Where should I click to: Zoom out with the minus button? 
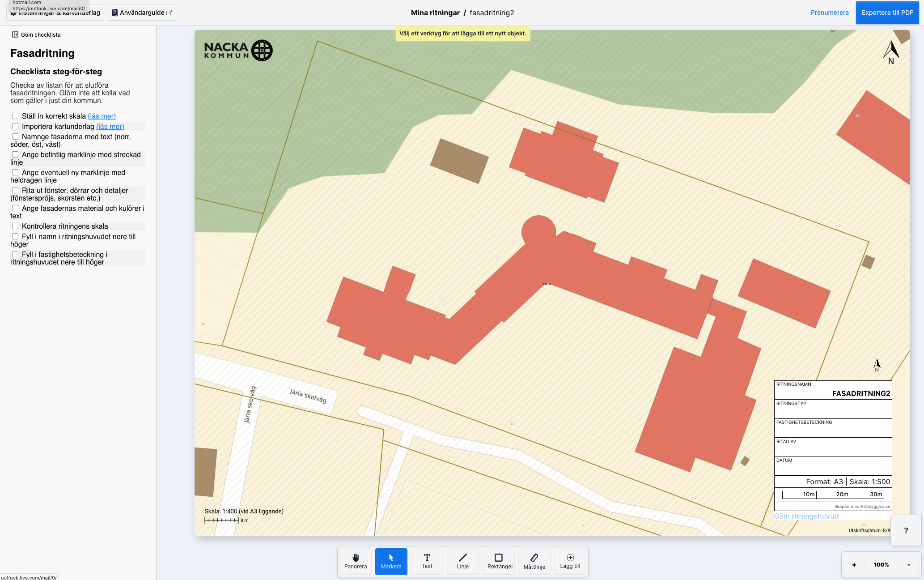pyautogui.click(x=908, y=565)
